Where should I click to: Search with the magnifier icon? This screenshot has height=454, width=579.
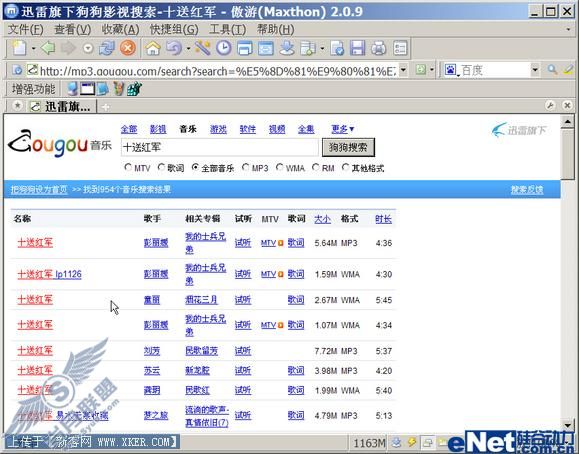552,69
